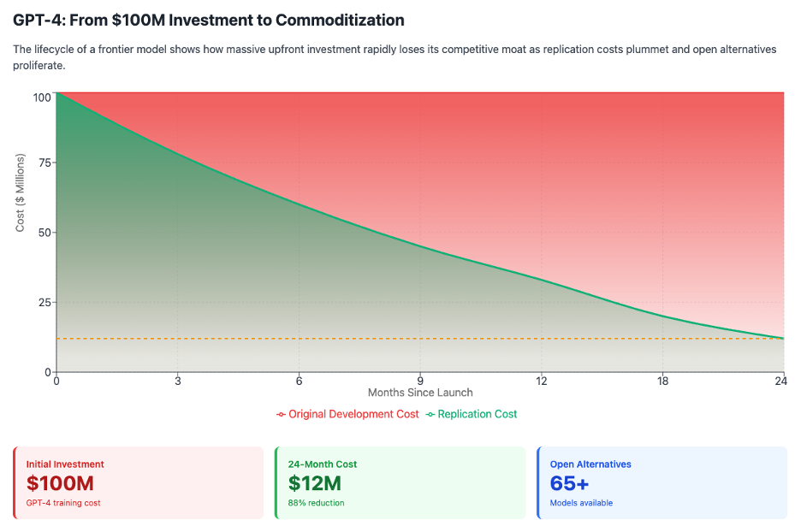Click the x-axis tick label 3
801x532 pixels.
point(178,381)
